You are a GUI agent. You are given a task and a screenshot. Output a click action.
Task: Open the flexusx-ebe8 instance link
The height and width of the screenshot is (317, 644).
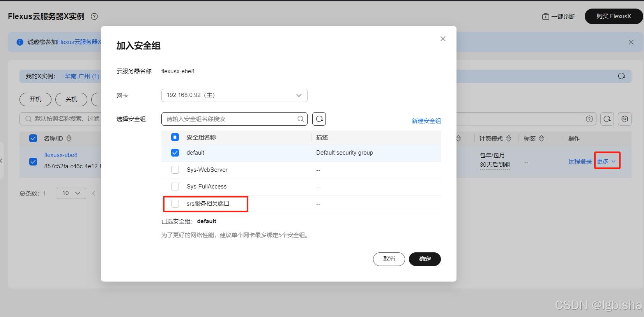pyautogui.click(x=61, y=155)
